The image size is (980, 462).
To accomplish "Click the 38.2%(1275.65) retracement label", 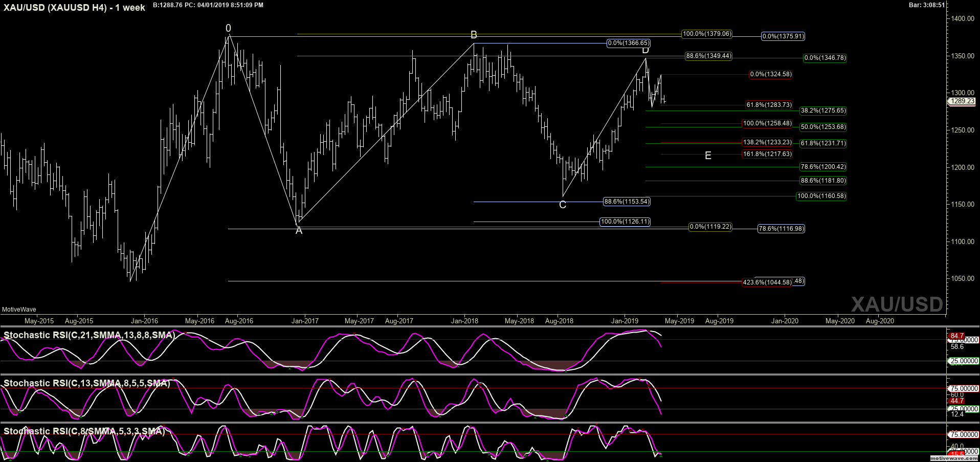I will tap(823, 111).
